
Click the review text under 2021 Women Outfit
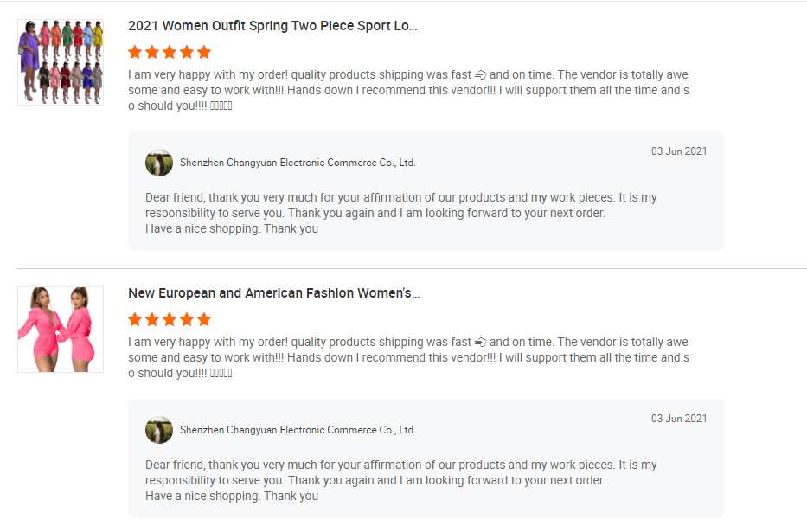pos(408,90)
